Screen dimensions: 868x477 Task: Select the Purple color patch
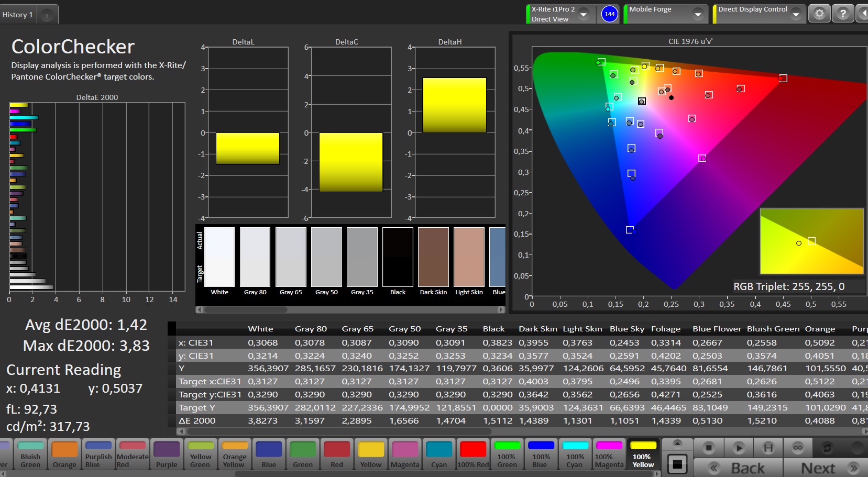point(167,454)
